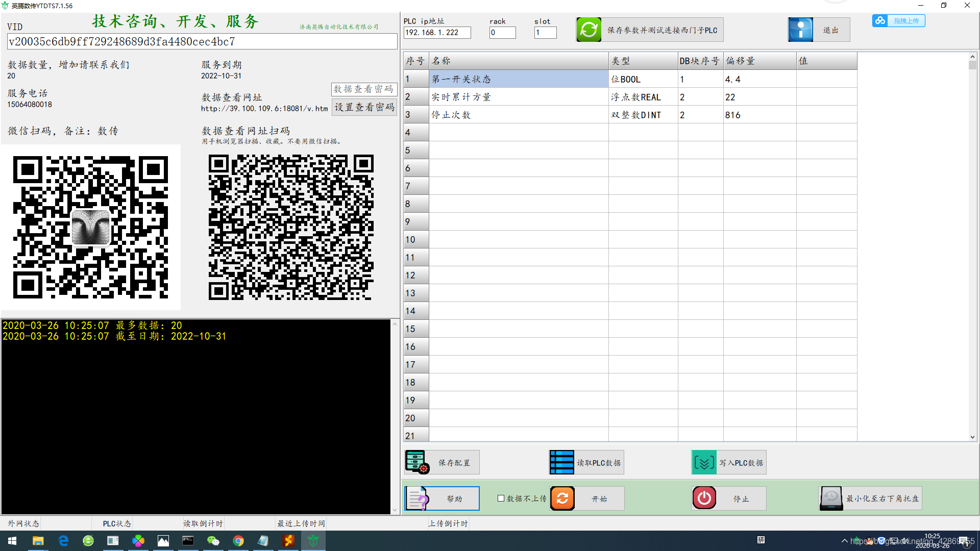Click the 帮助 document help icon
Screen dimensions: 980x551
click(418, 498)
